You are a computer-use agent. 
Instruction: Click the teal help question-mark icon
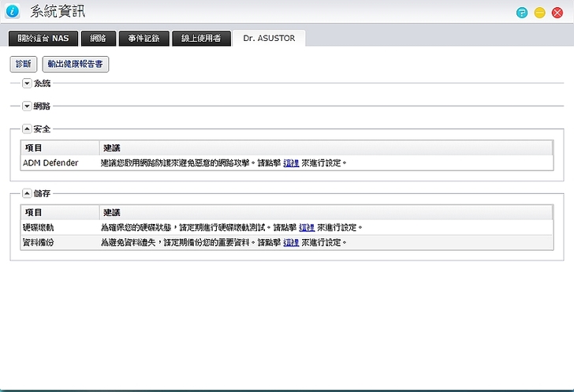522,12
